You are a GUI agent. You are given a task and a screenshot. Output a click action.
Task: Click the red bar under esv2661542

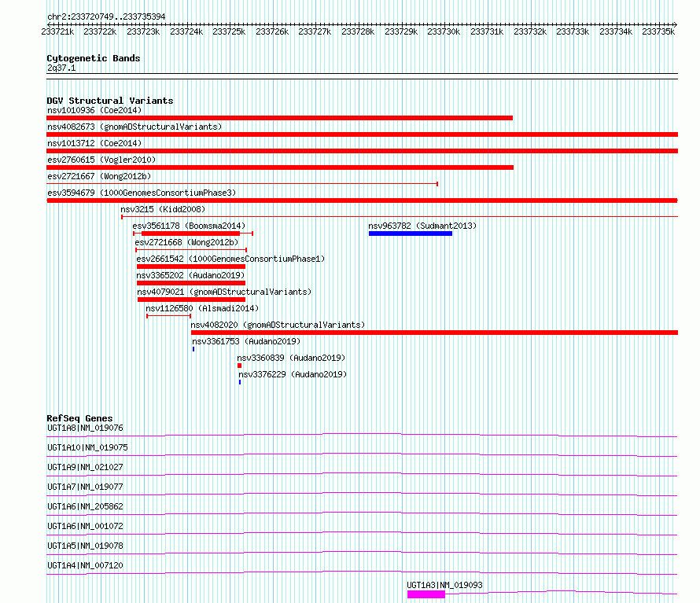(x=191, y=267)
